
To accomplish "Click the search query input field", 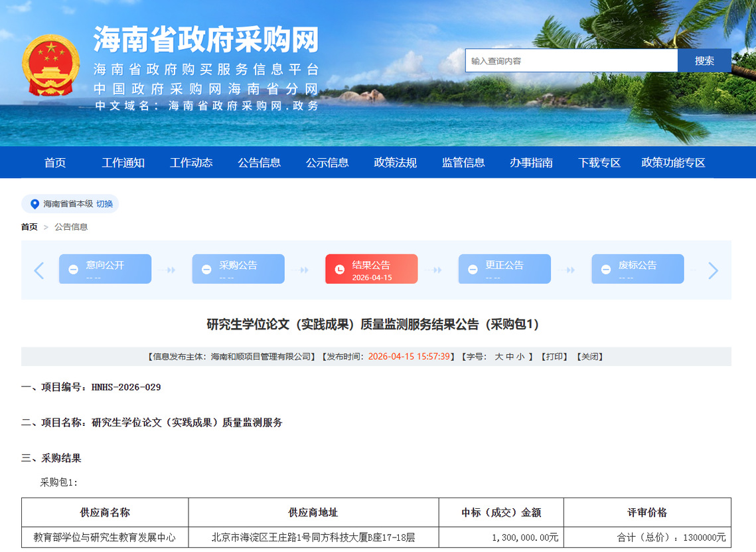I will [571, 60].
